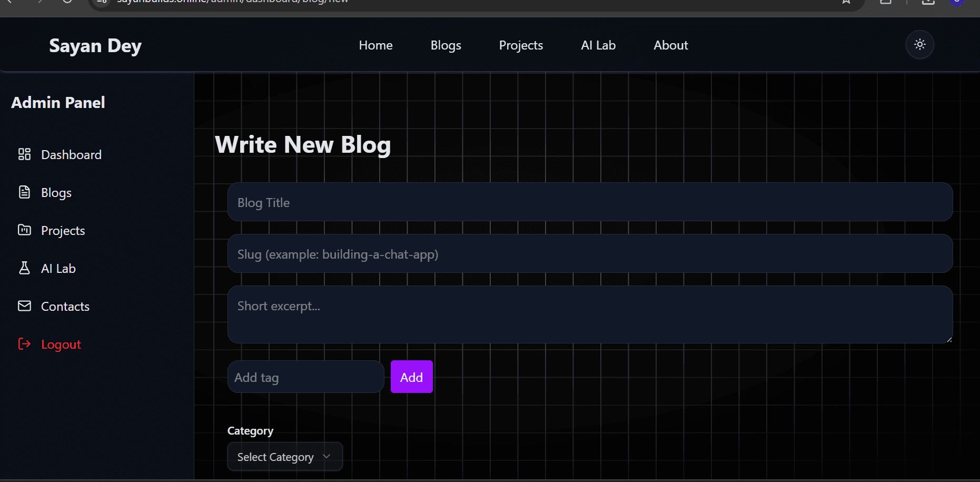Click the Dashboard grid icon in sidebar
This screenshot has height=482, width=980.
pos(24,154)
